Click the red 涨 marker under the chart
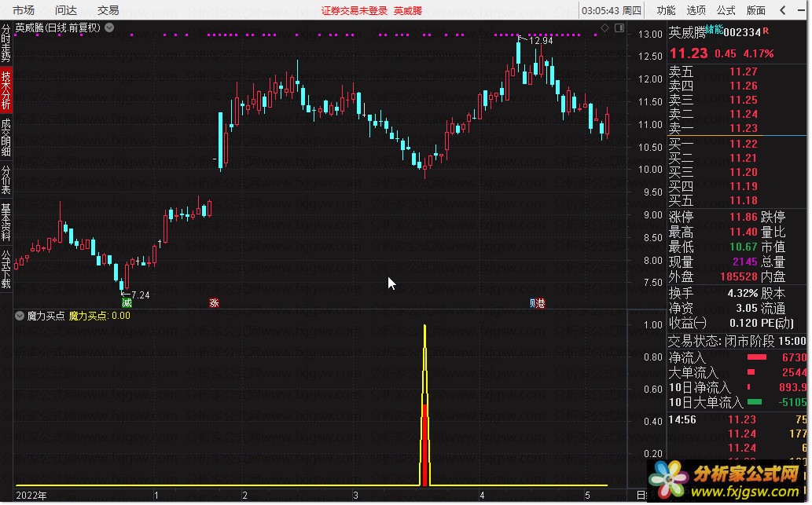This screenshot has height=505, width=812. click(214, 303)
